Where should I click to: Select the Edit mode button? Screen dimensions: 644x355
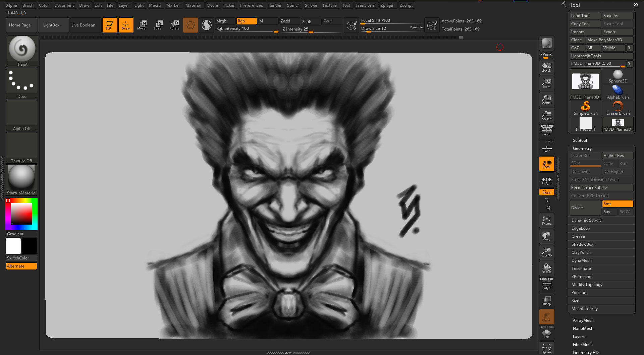pyautogui.click(x=110, y=25)
